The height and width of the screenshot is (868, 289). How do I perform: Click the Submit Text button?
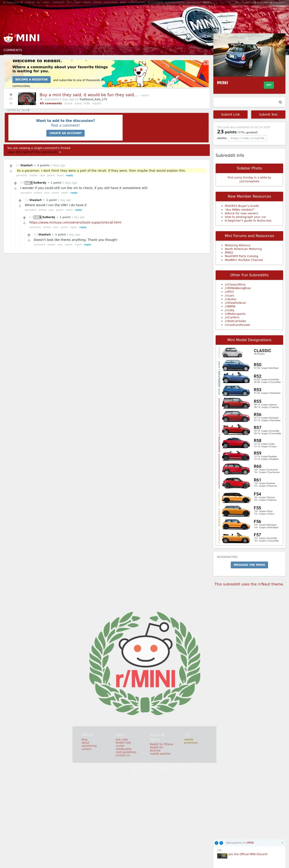[x=268, y=114]
